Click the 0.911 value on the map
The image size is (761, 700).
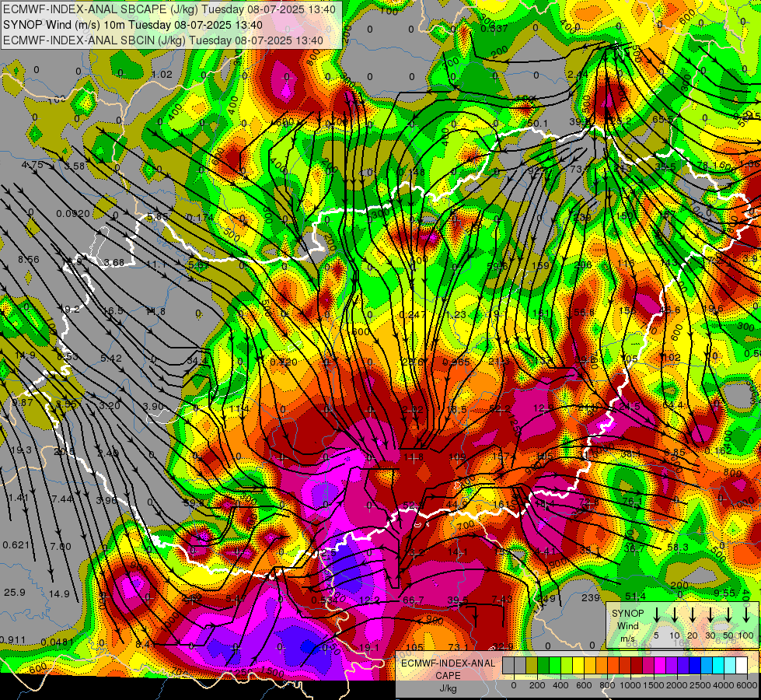point(13,639)
